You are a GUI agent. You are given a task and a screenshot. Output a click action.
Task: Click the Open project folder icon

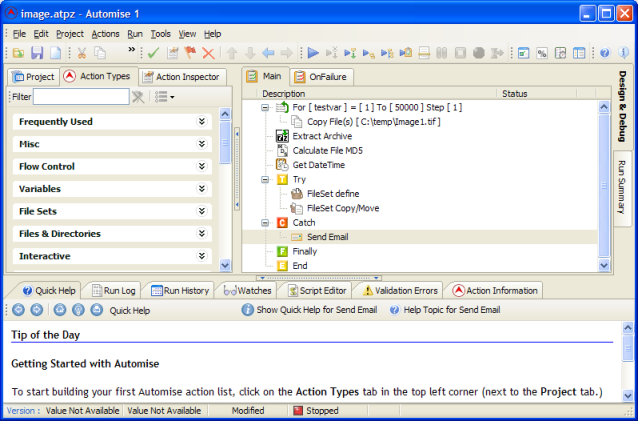coord(17,53)
